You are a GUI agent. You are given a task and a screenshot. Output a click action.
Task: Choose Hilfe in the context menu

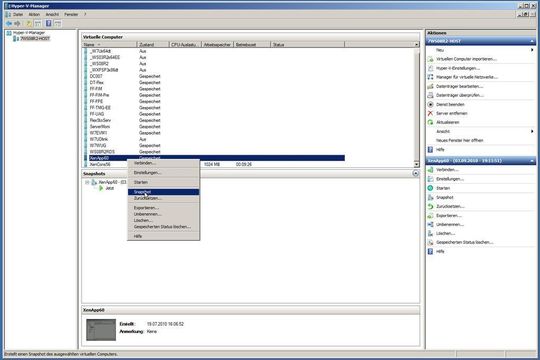164,236
